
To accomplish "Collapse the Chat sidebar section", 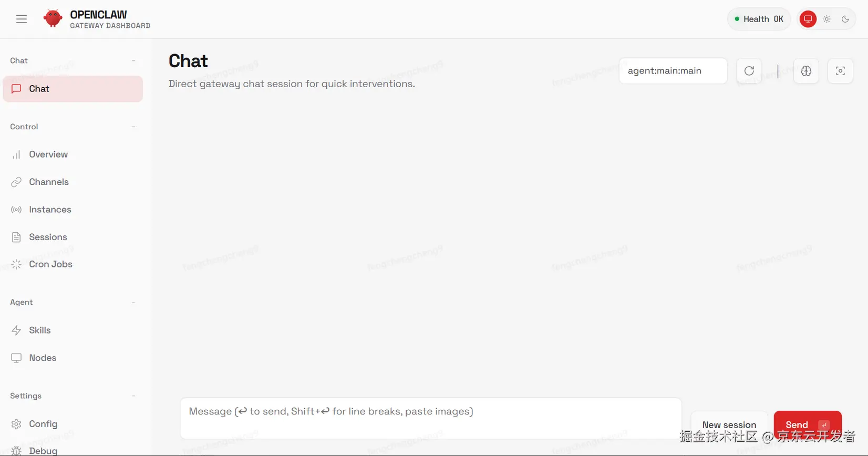I will [x=133, y=61].
